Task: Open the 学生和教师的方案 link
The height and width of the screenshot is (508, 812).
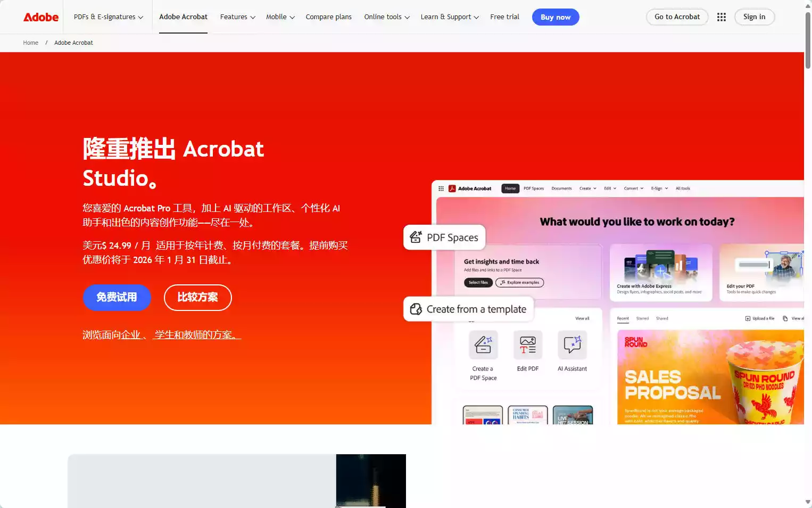Action: (197, 335)
